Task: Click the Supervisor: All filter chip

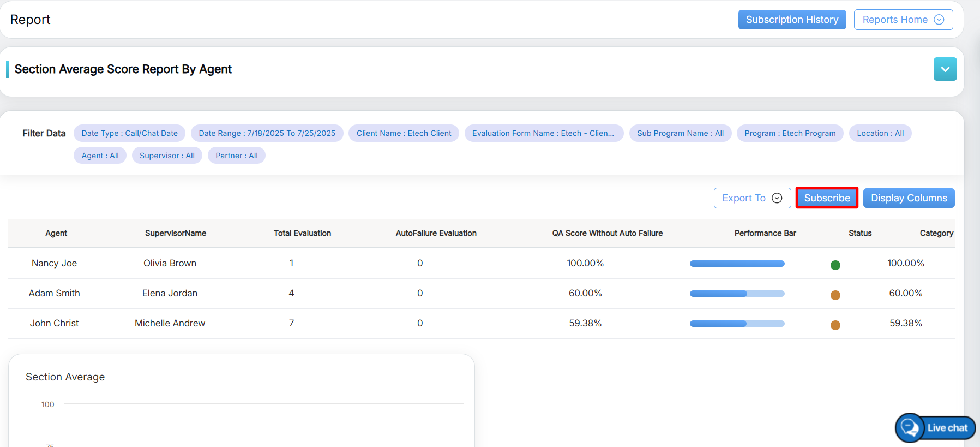Action: [167, 156]
